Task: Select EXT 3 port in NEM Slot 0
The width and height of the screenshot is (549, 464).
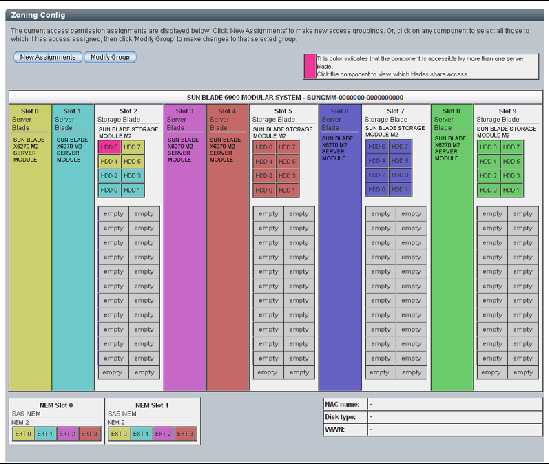Action: pos(90,434)
